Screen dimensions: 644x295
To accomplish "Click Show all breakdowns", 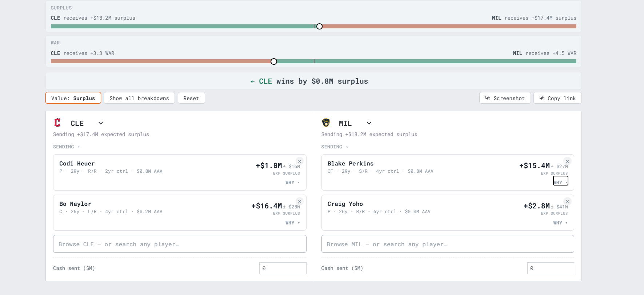I will [139, 98].
